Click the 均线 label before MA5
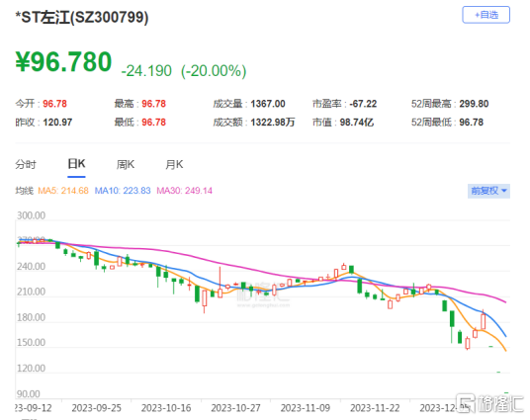This screenshot has height=420, width=530. click(x=25, y=191)
